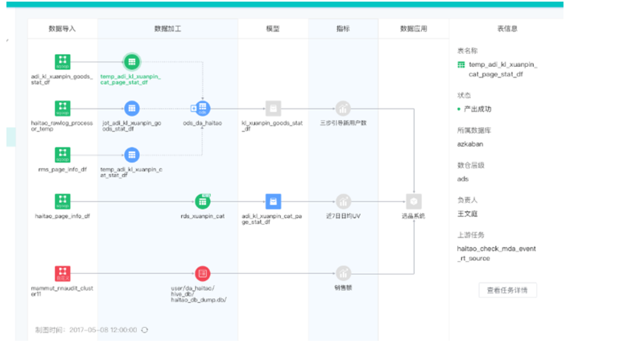Click the jot_adi_kl_xuanpin_goods_stat_df blue table node
Screen dimensions: 644x348
[x=131, y=109]
